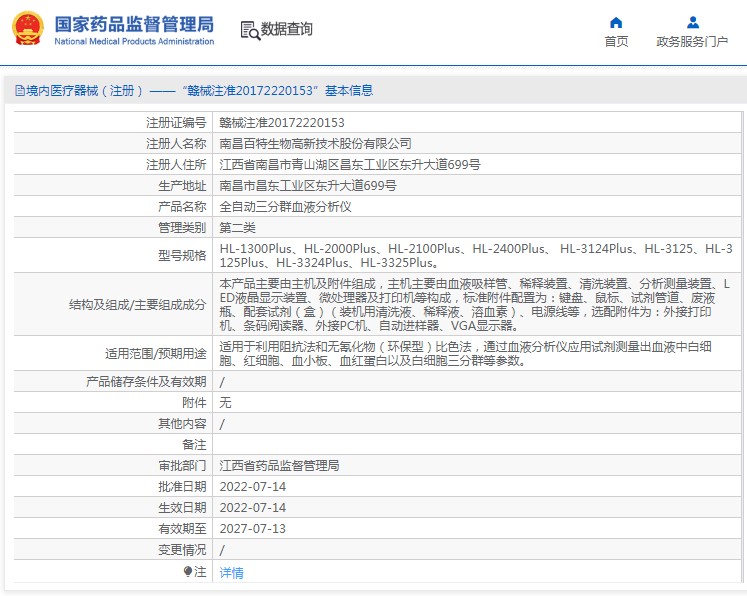Click the 备注 label

click(194, 444)
